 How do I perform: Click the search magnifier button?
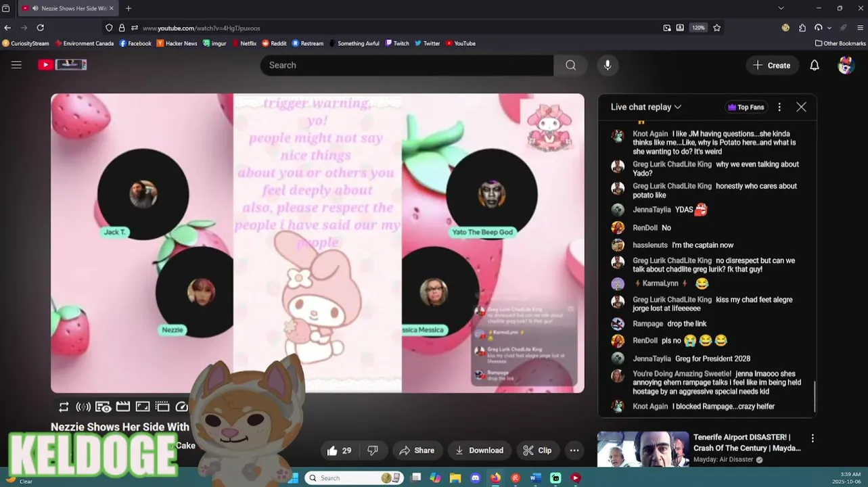click(571, 65)
